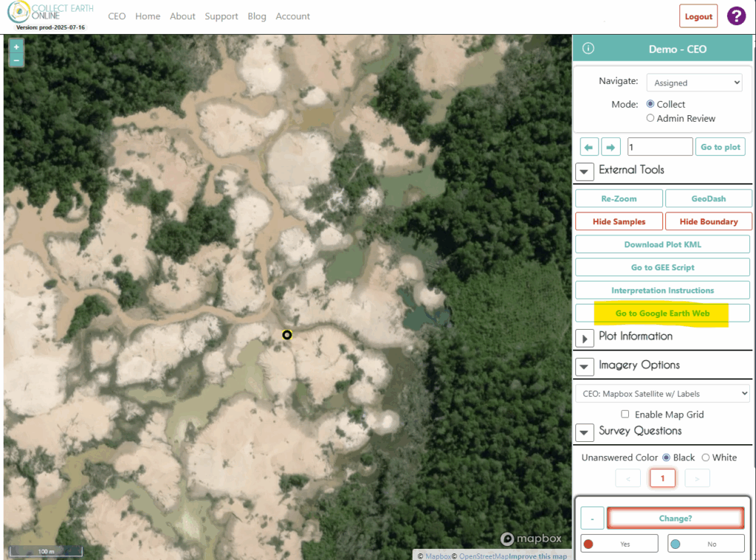
Task: Click the Logout button
Action: click(x=698, y=16)
